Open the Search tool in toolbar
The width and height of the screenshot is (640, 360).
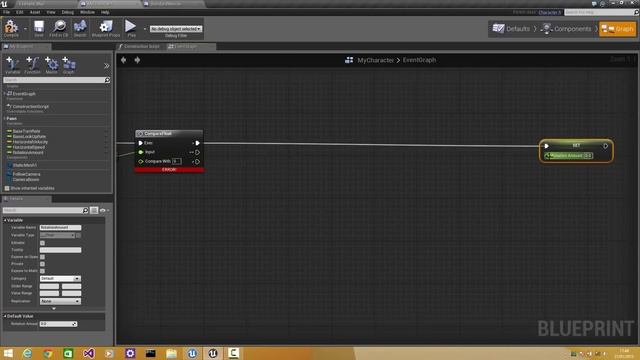(x=80, y=29)
